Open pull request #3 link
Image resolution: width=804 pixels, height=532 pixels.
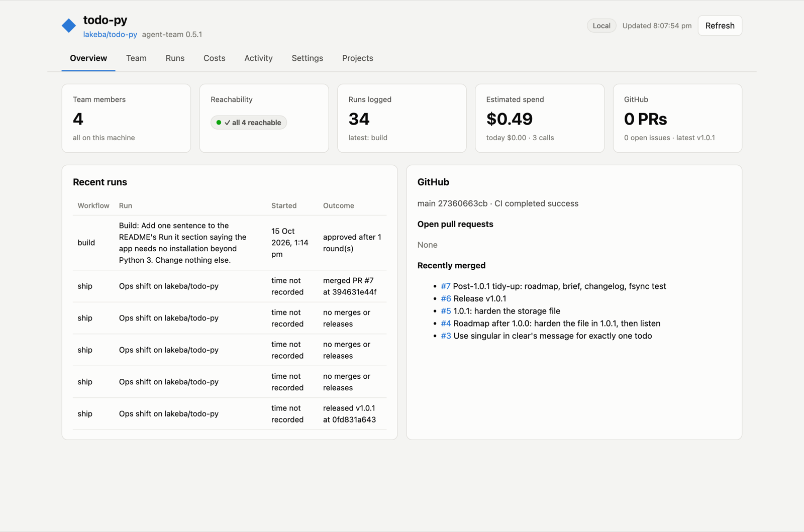point(446,336)
